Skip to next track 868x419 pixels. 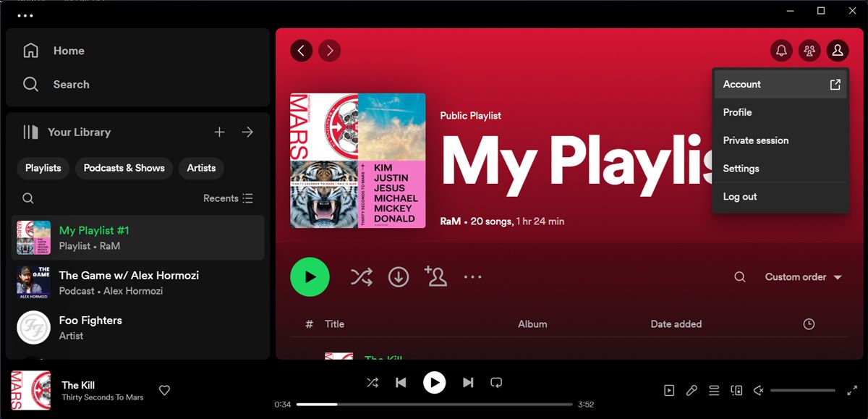coord(468,382)
